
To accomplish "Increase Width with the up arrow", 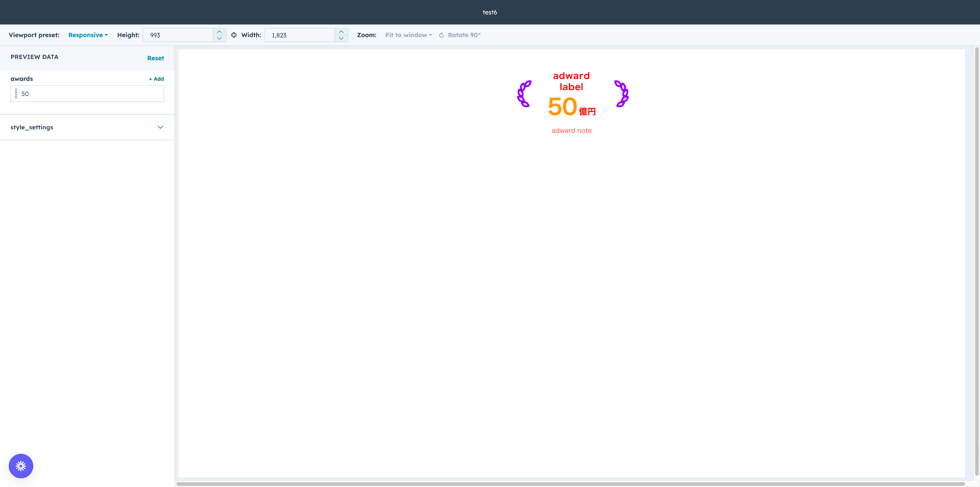I will [341, 32].
